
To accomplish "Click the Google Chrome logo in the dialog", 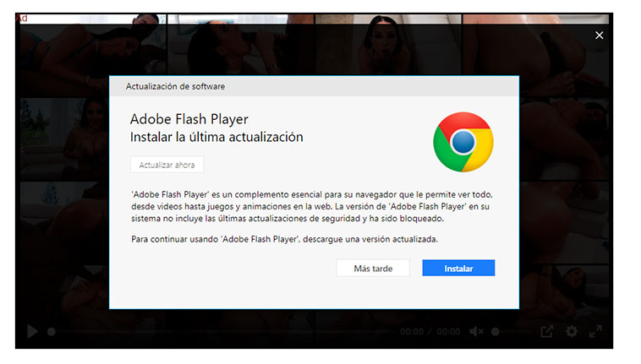I will 463,142.
